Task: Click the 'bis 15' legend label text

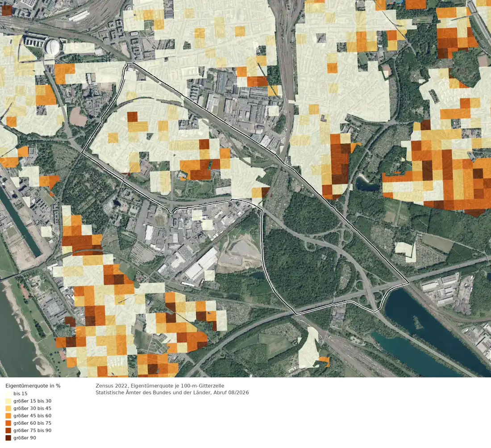Action: (21, 394)
